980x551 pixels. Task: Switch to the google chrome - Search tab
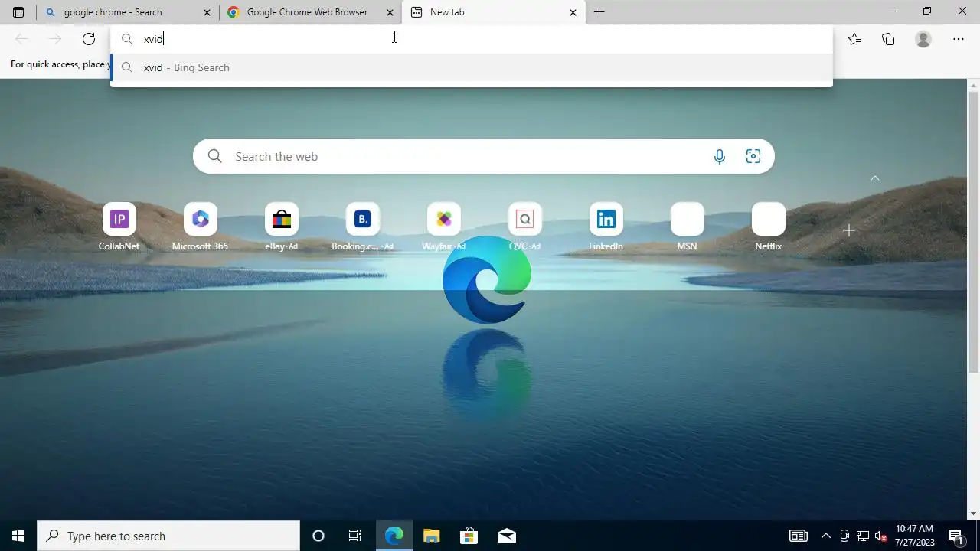(128, 12)
